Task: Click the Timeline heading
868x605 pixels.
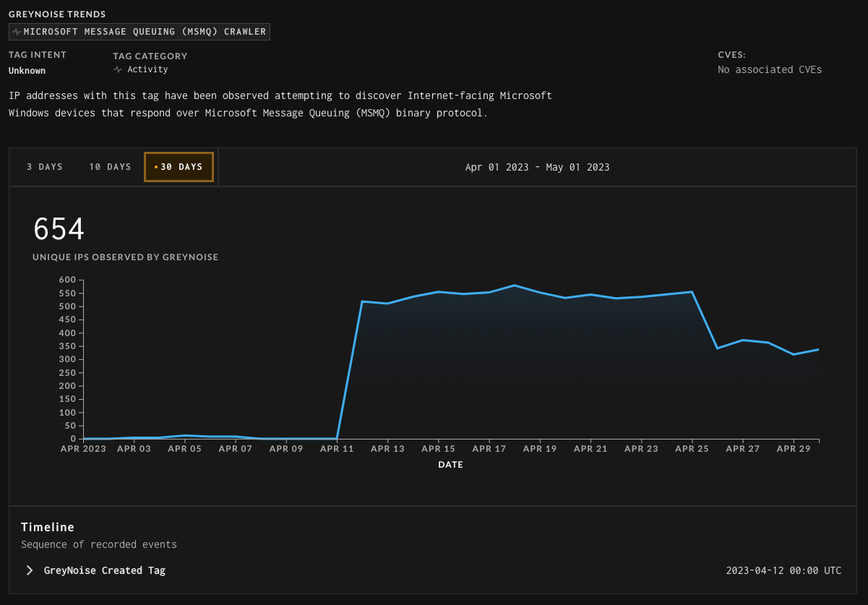Action: 48,527
